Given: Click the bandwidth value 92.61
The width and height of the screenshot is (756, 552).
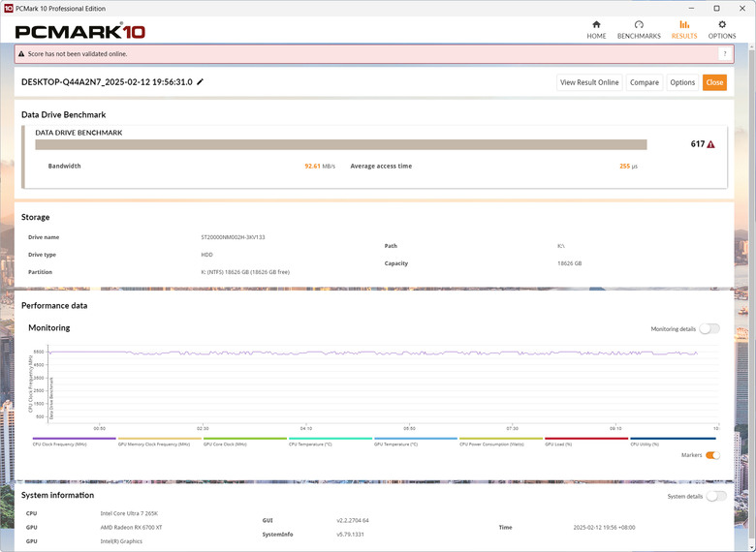Looking at the screenshot, I should [x=312, y=167].
